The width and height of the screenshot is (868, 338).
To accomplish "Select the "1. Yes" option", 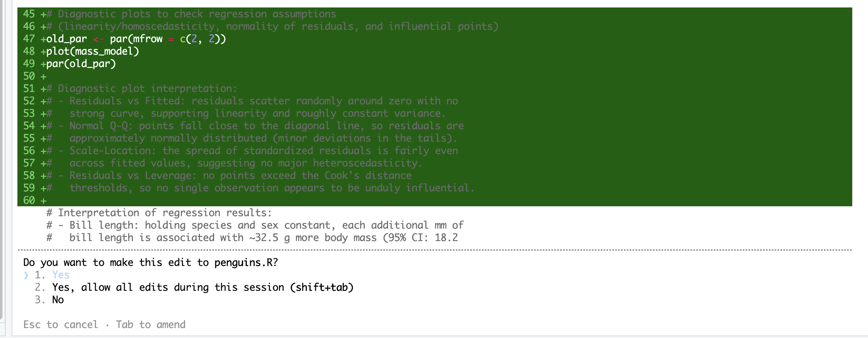I will coord(52,275).
